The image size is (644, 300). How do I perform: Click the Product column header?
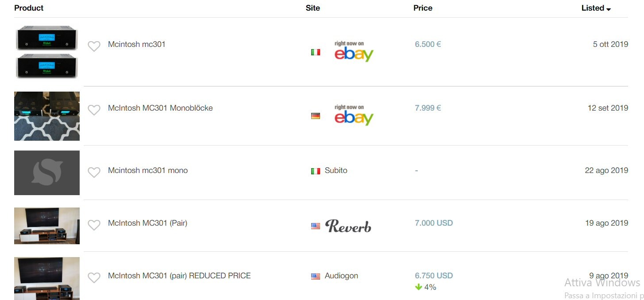(x=29, y=8)
